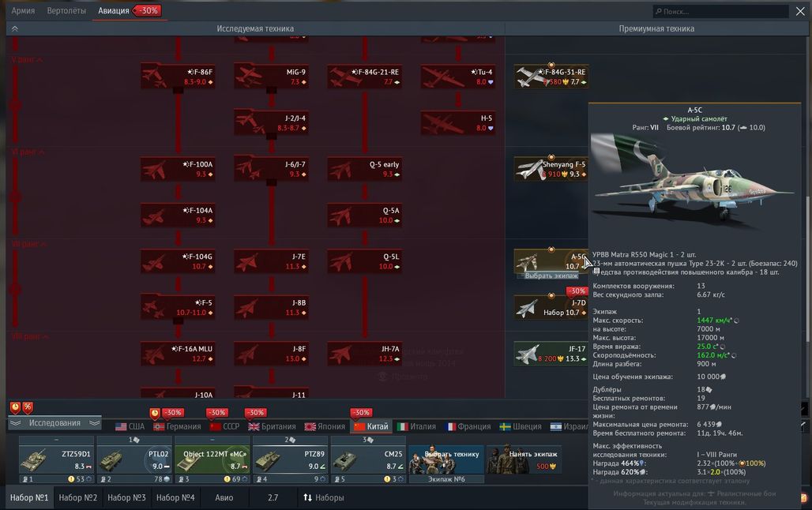Collapse the VIII ранг section
The width and height of the screenshot is (812, 510).
pos(29,336)
